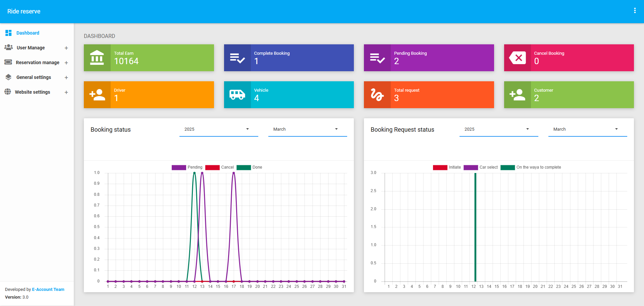Screen dimensions: 644x306
Task: Open Booking status year dropdown
Action: (218, 129)
